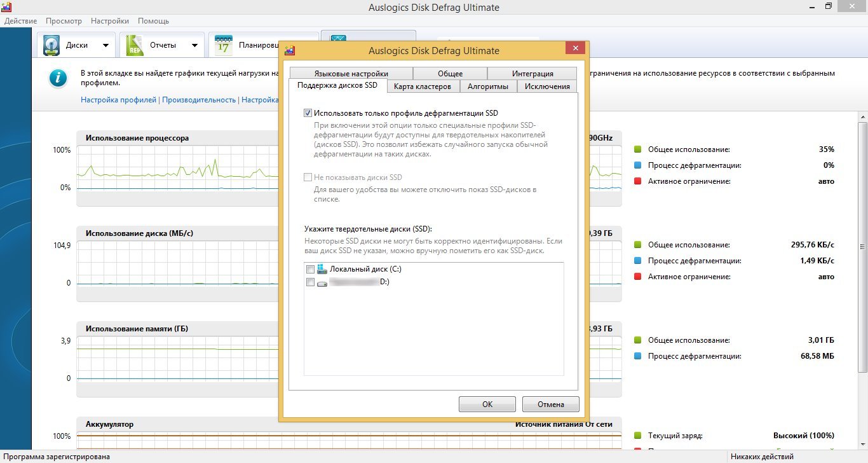Click the Disks toolbar disk icon

point(51,46)
